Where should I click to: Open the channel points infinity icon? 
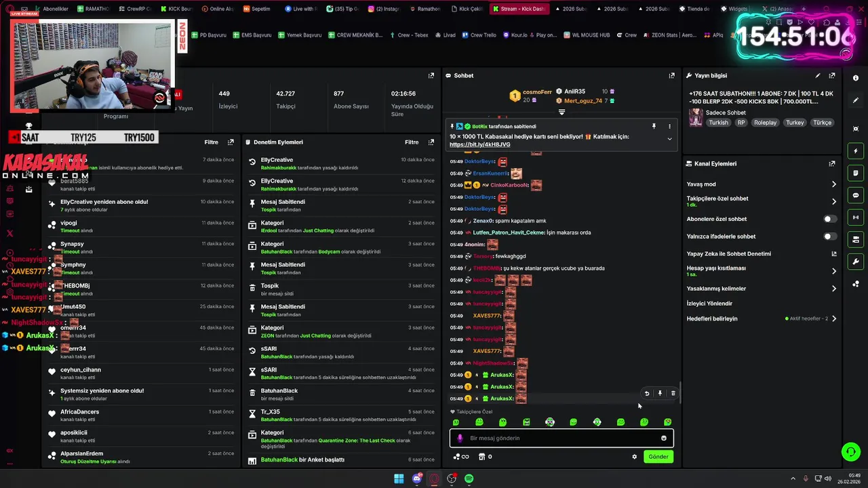(x=461, y=457)
